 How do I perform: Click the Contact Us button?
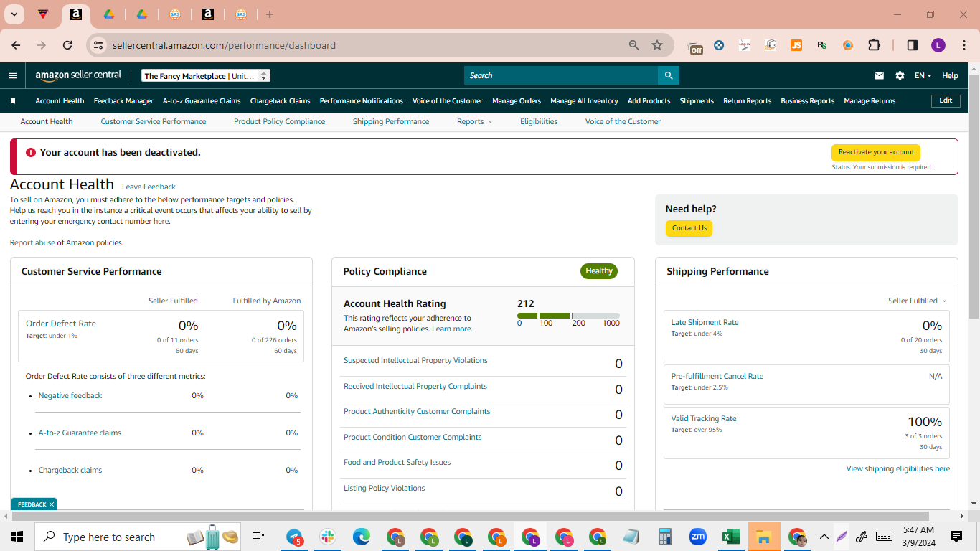pyautogui.click(x=689, y=228)
